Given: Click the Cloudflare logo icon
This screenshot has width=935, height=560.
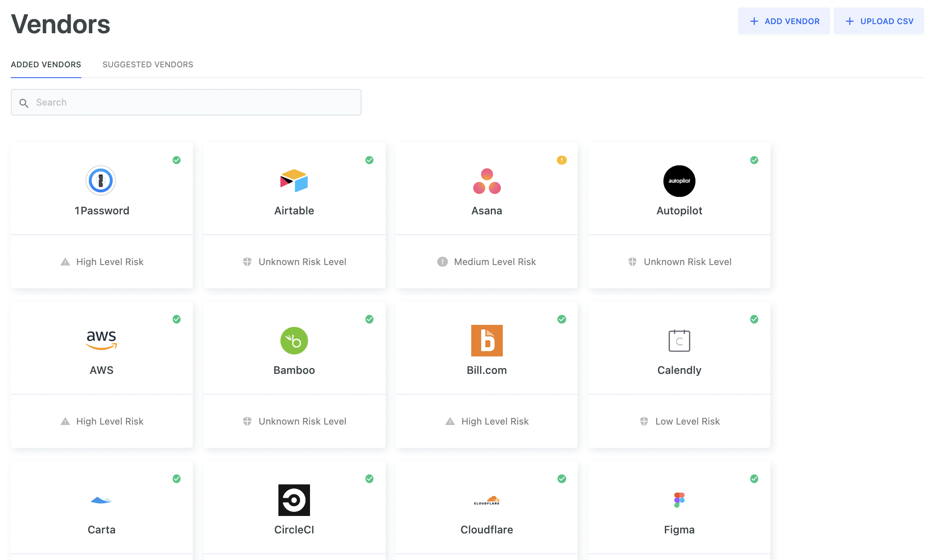Looking at the screenshot, I should click(487, 500).
